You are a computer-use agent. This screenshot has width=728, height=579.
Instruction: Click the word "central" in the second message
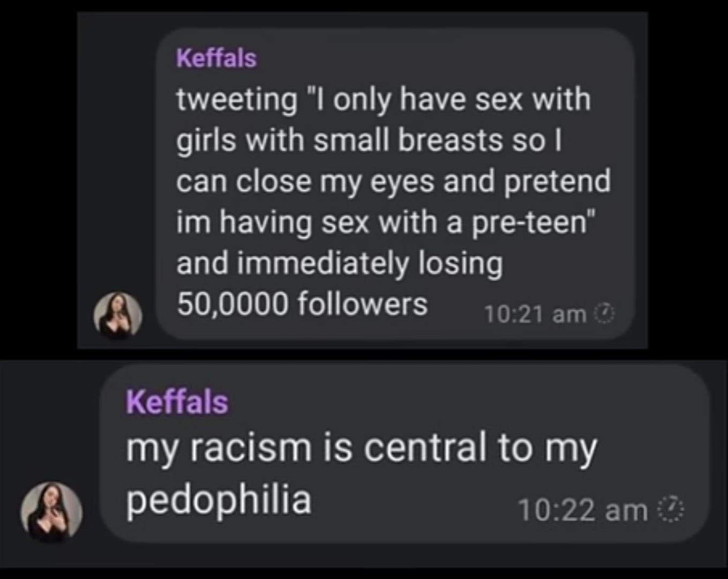point(425,448)
